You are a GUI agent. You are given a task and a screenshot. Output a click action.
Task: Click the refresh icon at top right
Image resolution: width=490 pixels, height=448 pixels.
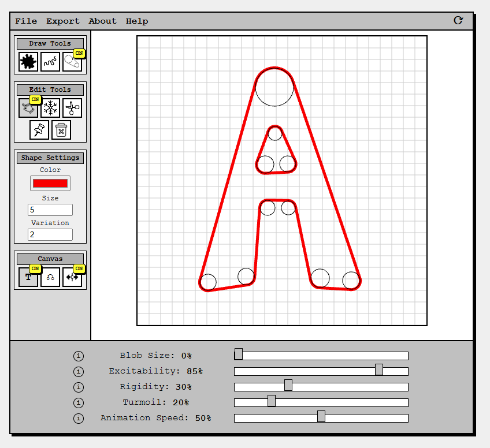[x=458, y=20]
